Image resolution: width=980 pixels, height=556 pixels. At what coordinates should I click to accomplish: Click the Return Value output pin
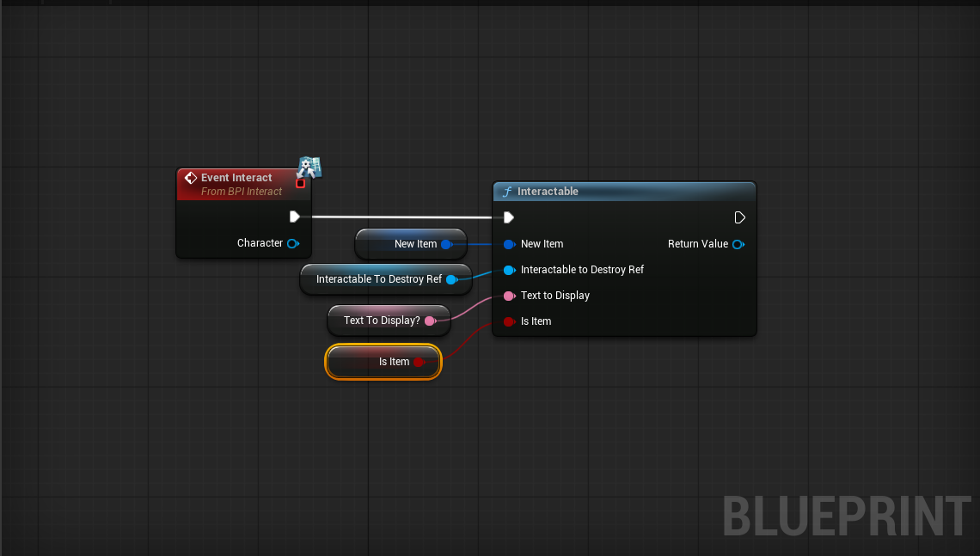738,244
